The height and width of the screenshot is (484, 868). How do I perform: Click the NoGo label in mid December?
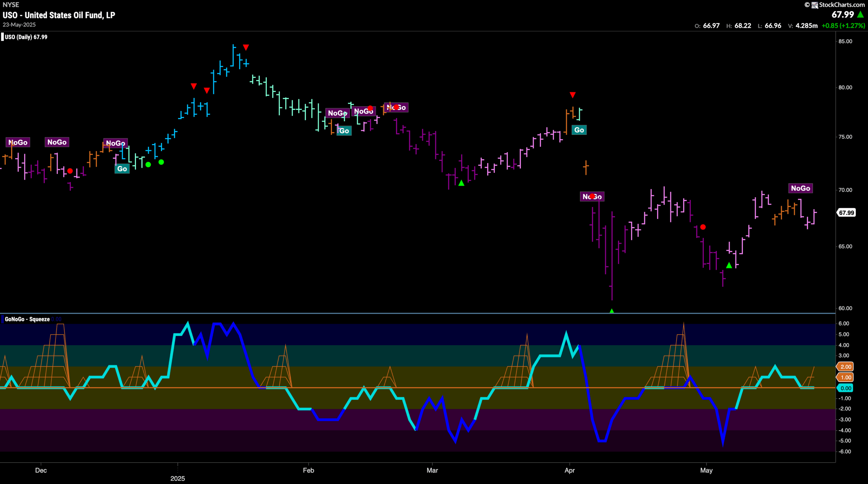pos(116,143)
